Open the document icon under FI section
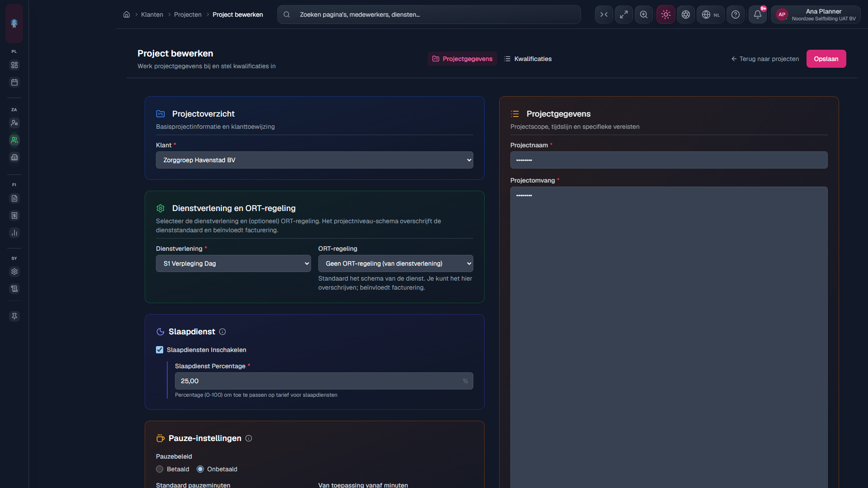Screen dimensions: 868x488 [x=14, y=198]
